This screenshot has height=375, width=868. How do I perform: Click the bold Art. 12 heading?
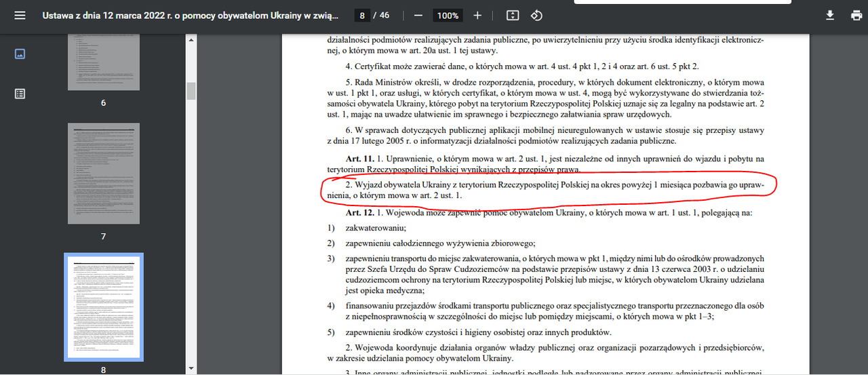[x=359, y=213]
